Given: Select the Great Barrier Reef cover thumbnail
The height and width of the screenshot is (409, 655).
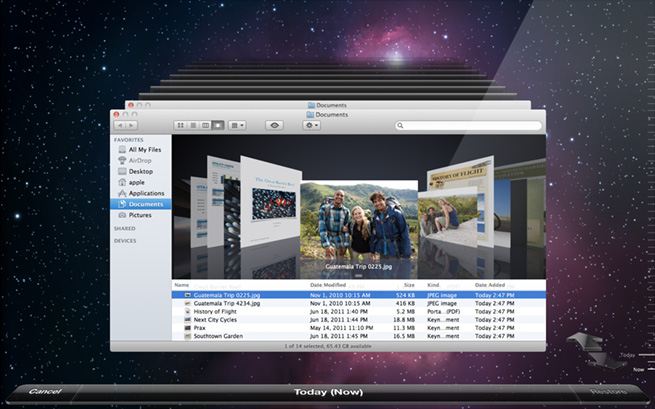Looking at the screenshot, I should click(x=271, y=201).
